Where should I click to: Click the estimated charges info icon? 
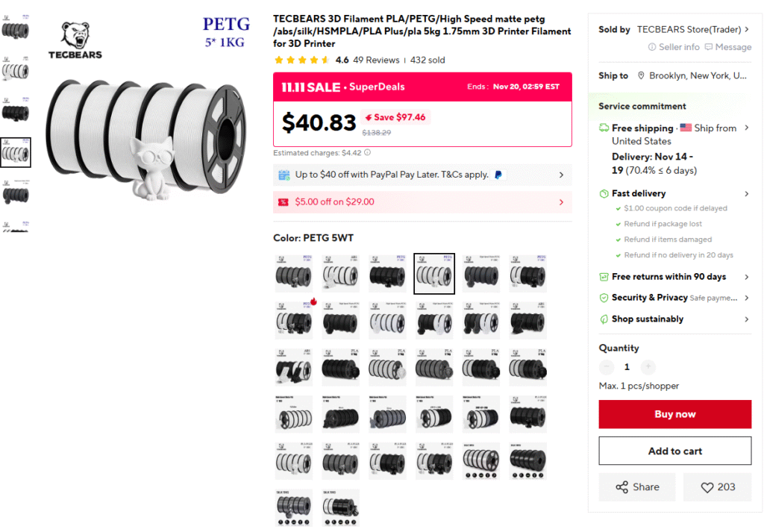coord(367,153)
